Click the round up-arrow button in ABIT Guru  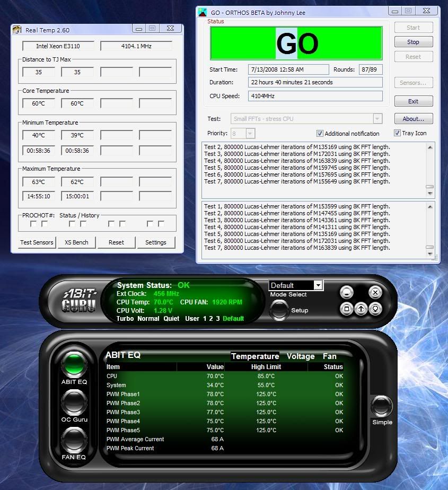point(361,309)
